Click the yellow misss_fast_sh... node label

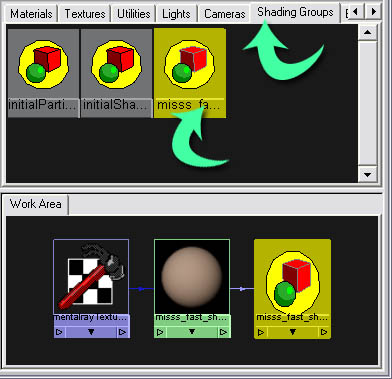click(292, 318)
